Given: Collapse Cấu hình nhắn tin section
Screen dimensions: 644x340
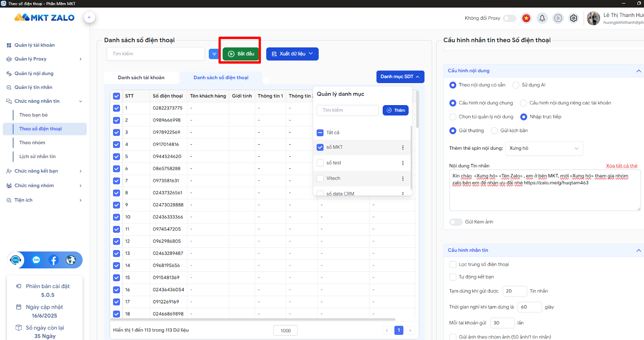Looking at the screenshot, I should [638, 251].
